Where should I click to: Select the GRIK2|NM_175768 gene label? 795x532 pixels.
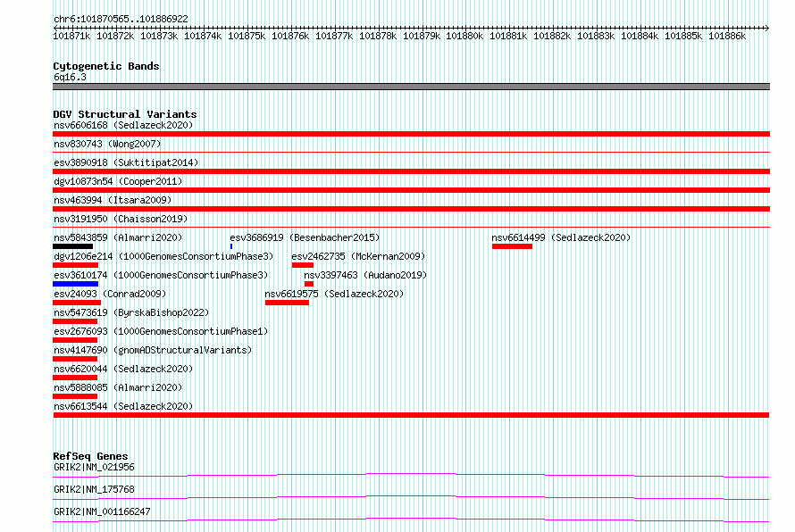(94, 489)
